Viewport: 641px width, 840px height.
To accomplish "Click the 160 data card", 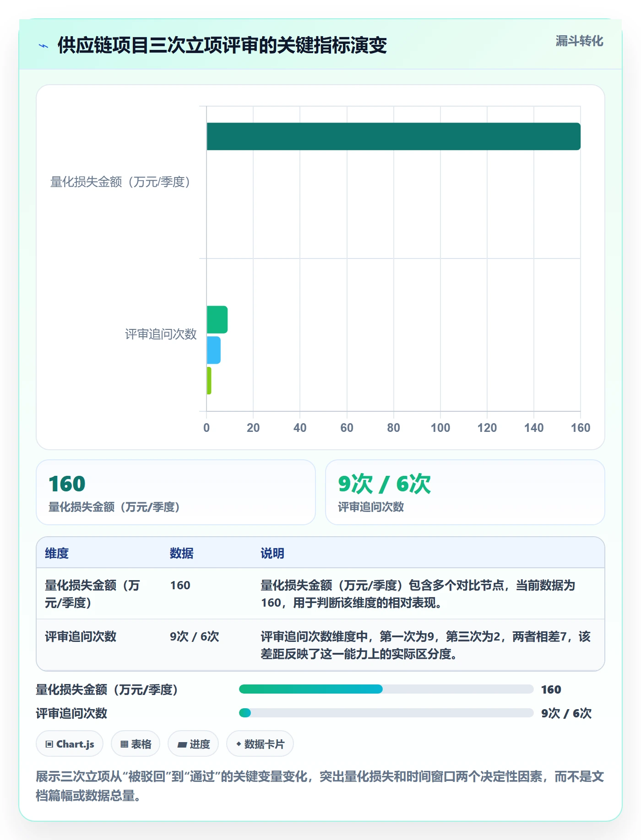I will click(x=176, y=492).
